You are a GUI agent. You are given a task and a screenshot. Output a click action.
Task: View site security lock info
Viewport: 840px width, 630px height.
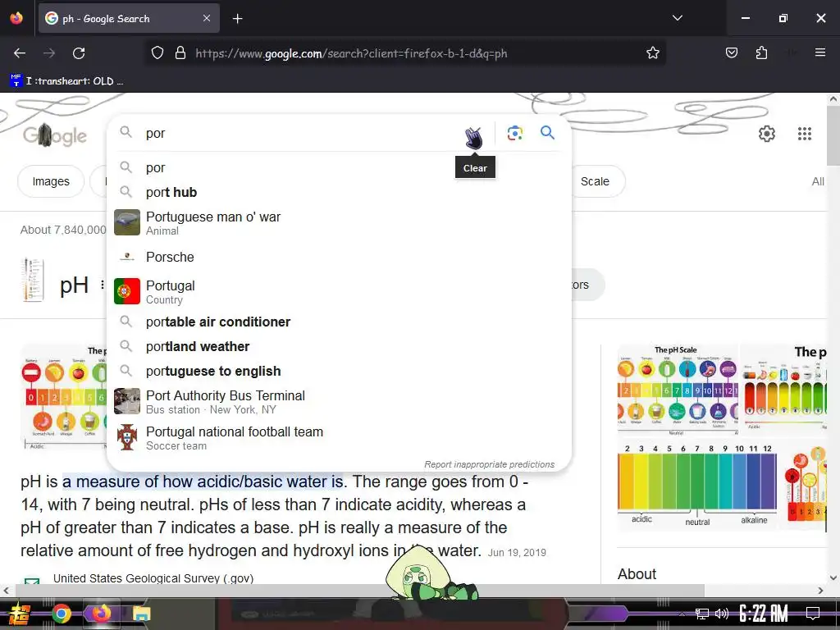coord(180,53)
